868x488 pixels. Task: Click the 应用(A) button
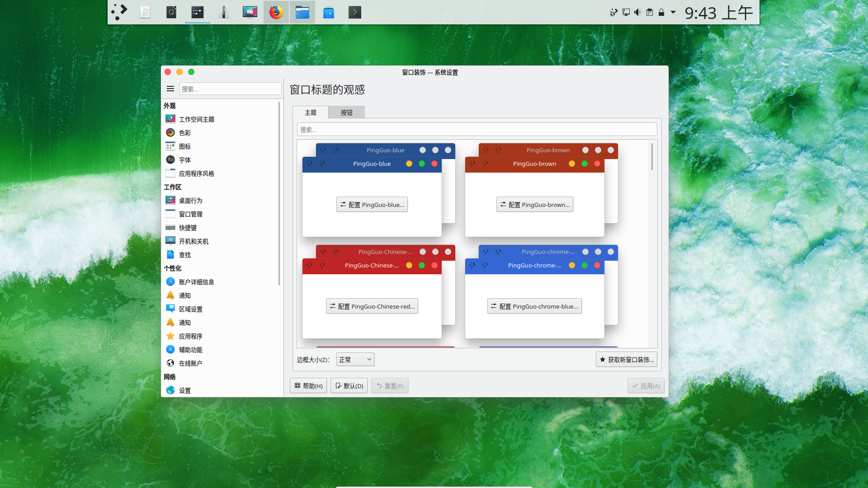[x=646, y=386]
